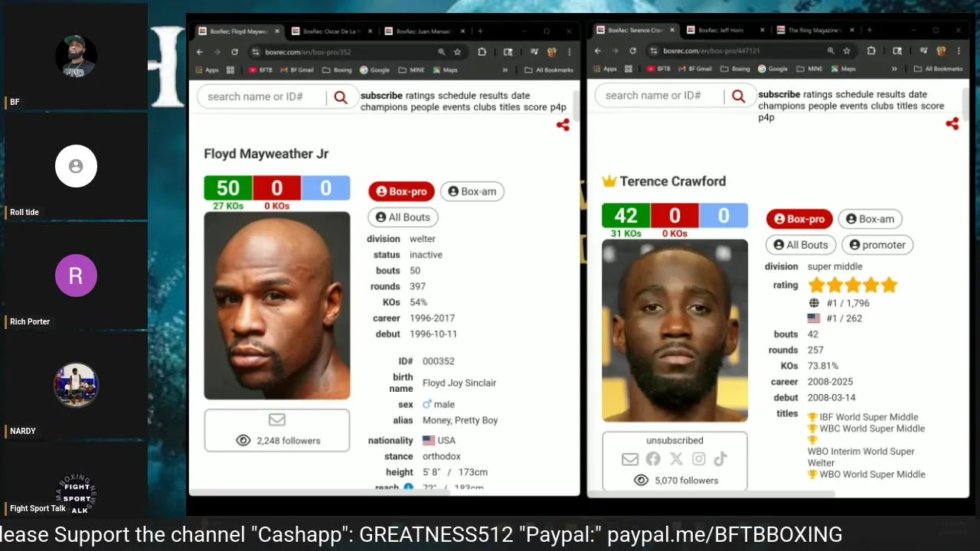Click Floyd Mayweather's profile photo
The width and height of the screenshot is (980, 551).
(277, 305)
